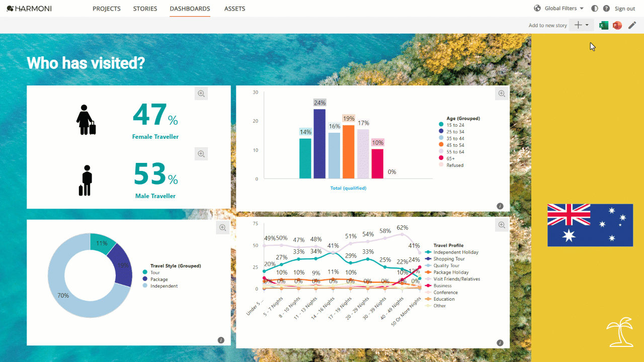The image size is (644, 362).
Task: Click the Sign out link
Action: tap(625, 9)
